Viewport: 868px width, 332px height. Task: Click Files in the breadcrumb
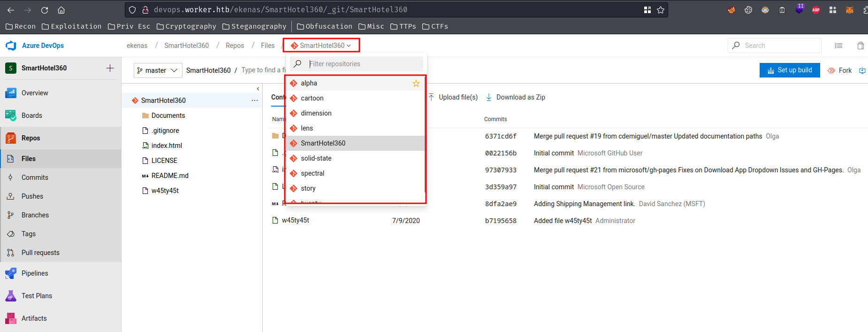(x=268, y=46)
